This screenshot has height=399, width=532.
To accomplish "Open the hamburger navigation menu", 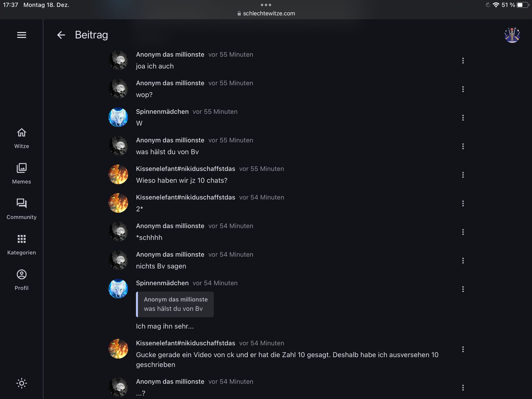I will point(22,35).
